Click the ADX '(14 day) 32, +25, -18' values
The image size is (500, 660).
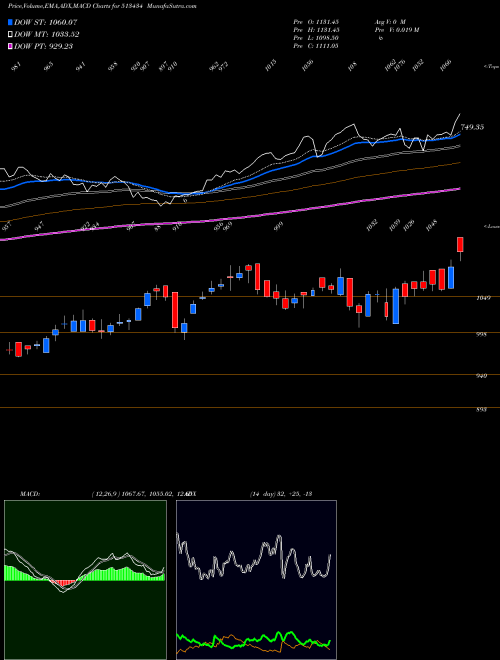(281, 493)
